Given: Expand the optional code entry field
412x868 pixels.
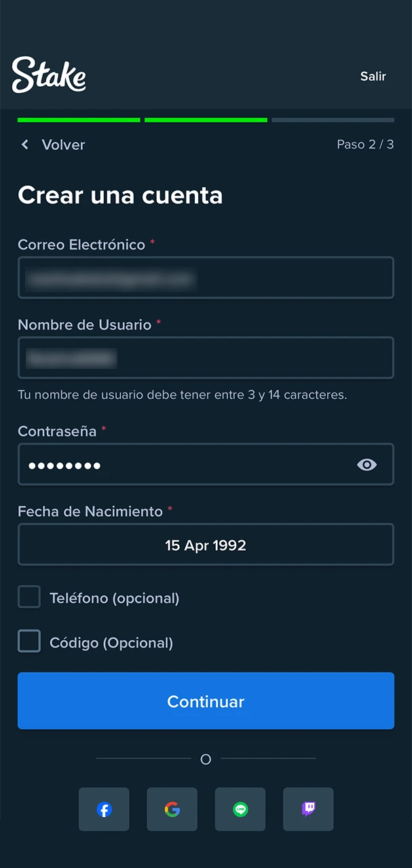Looking at the screenshot, I should pyautogui.click(x=29, y=641).
